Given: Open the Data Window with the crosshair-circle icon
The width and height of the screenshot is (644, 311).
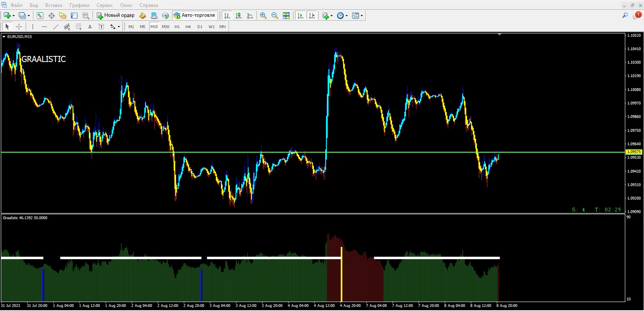Looking at the screenshot, I should pyautogui.click(x=51, y=16).
